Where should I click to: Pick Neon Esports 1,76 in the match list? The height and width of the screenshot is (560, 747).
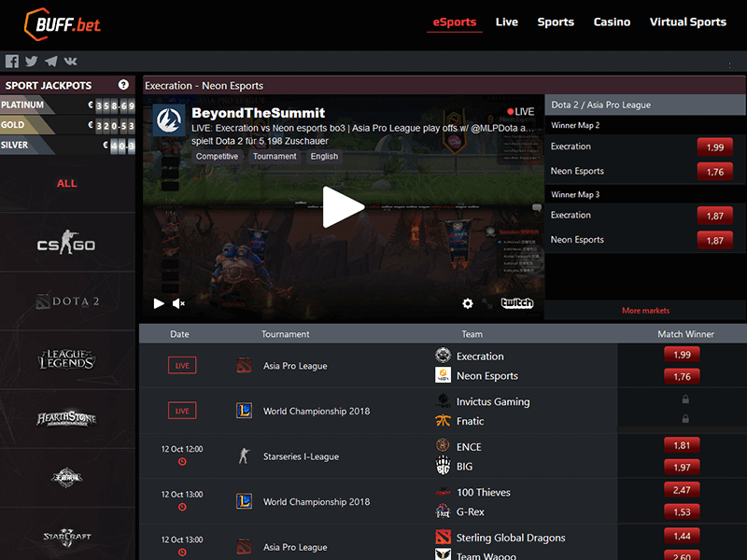point(682,377)
